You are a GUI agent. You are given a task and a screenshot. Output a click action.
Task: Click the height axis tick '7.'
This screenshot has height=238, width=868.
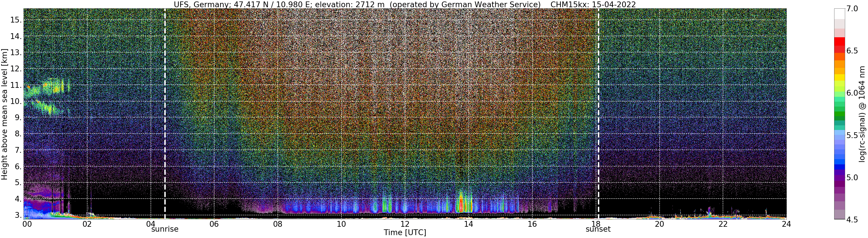point(18,150)
